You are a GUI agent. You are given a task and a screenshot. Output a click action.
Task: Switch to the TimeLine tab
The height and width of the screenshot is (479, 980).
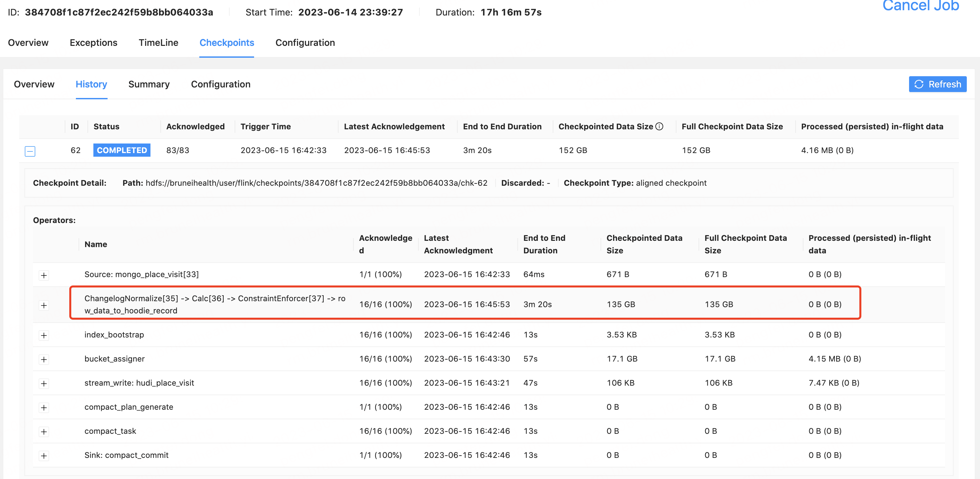[158, 43]
